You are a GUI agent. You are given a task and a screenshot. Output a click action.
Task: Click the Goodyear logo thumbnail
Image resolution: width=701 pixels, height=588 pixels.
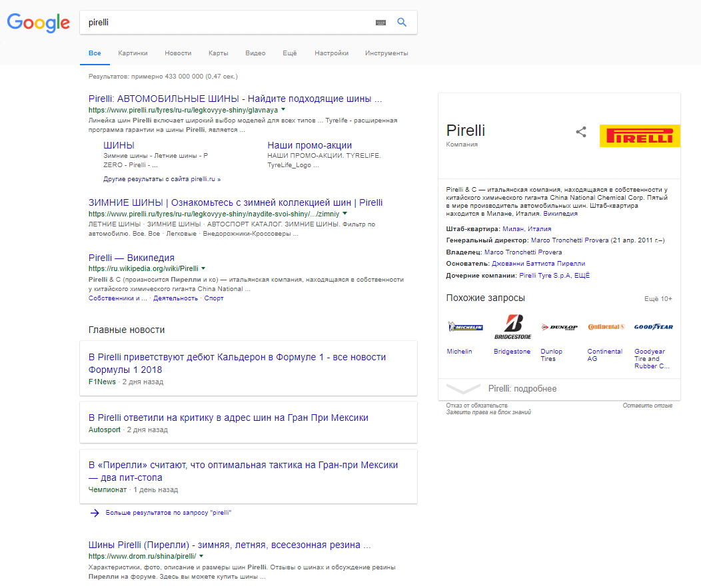pos(654,327)
